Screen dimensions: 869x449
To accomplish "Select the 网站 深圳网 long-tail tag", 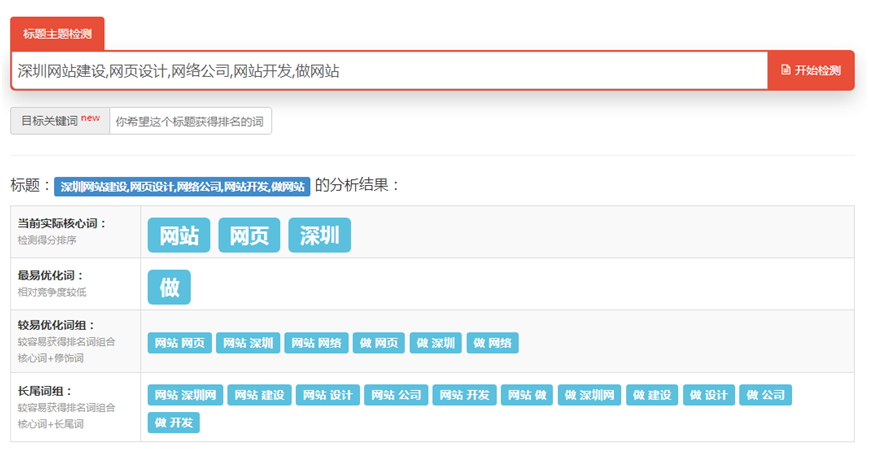I will pos(185,395).
